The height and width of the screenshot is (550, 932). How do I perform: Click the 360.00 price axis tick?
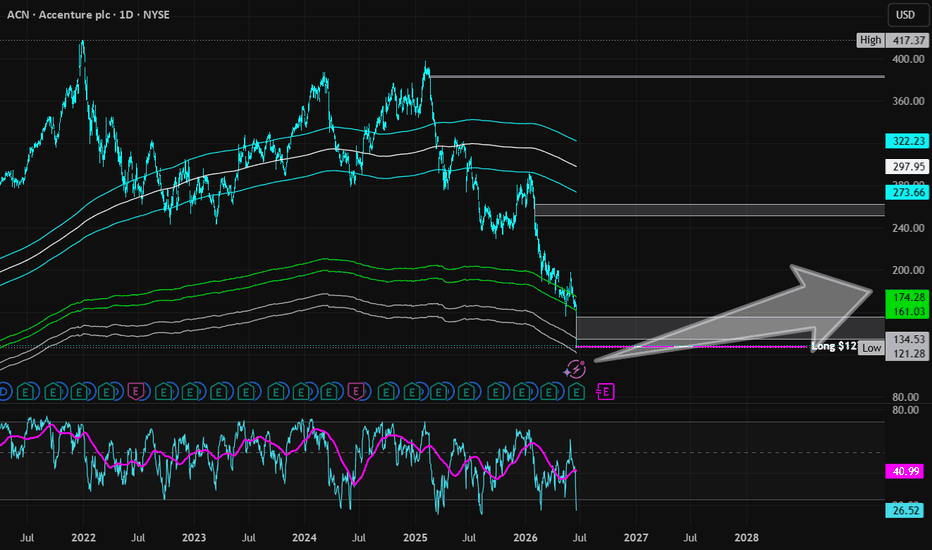click(x=908, y=101)
